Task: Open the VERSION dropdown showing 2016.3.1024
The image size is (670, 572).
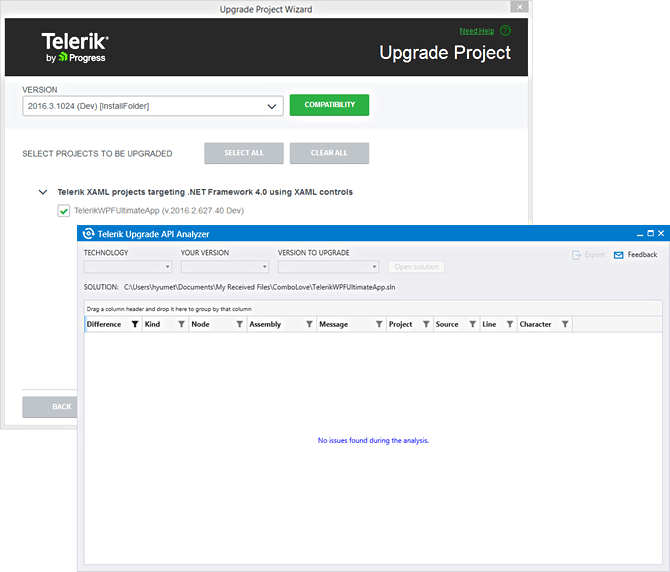Action: 153,106
